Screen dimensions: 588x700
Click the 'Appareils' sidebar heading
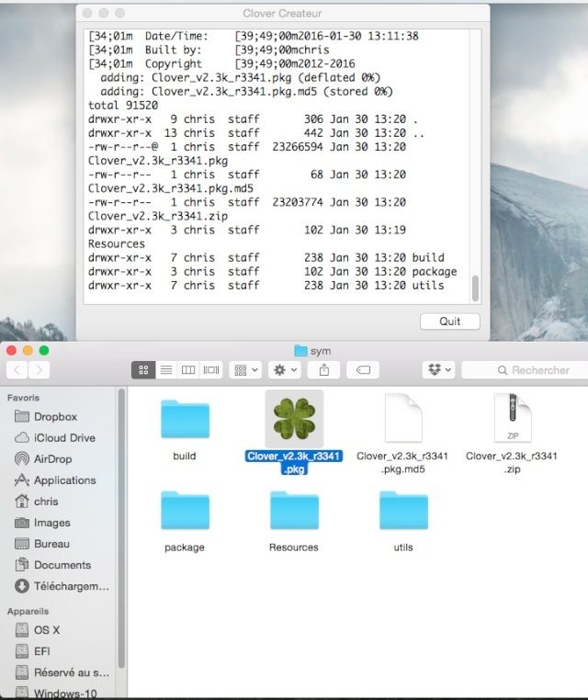[28, 611]
